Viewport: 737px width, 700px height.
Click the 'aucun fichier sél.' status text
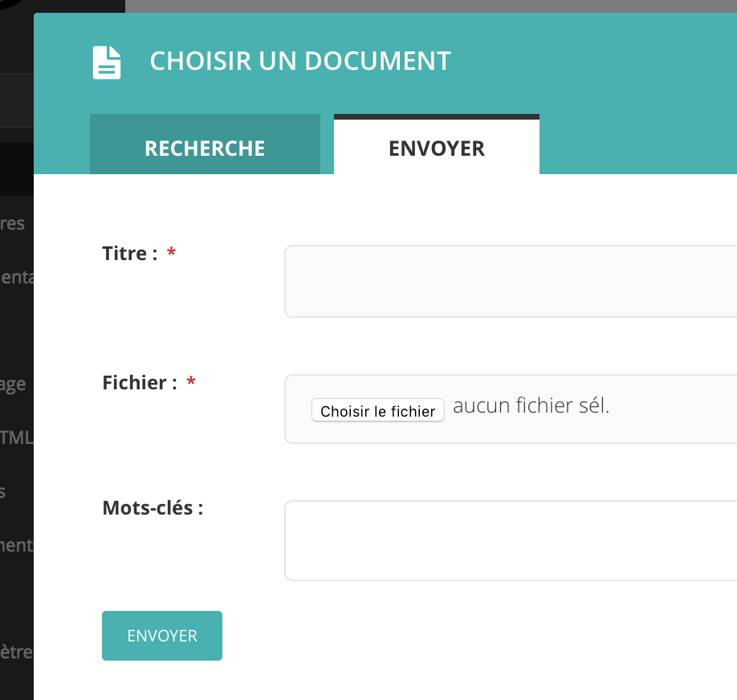click(531, 406)
